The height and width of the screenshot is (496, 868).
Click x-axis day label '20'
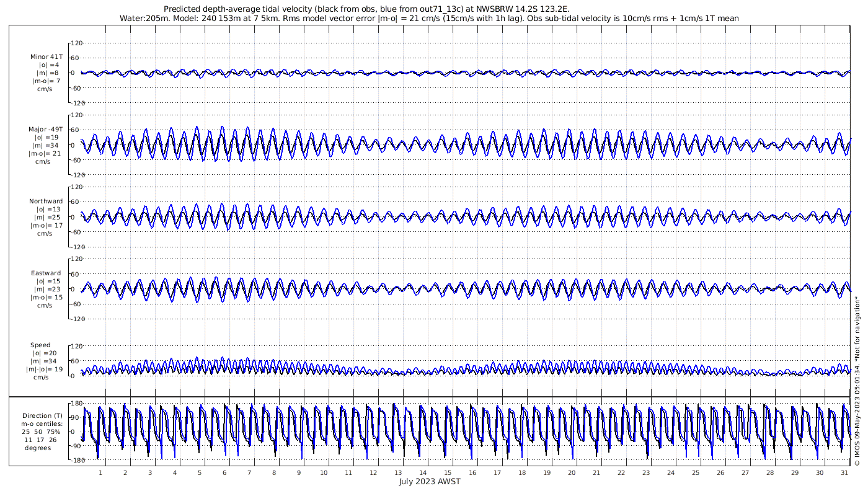point(572,472)
